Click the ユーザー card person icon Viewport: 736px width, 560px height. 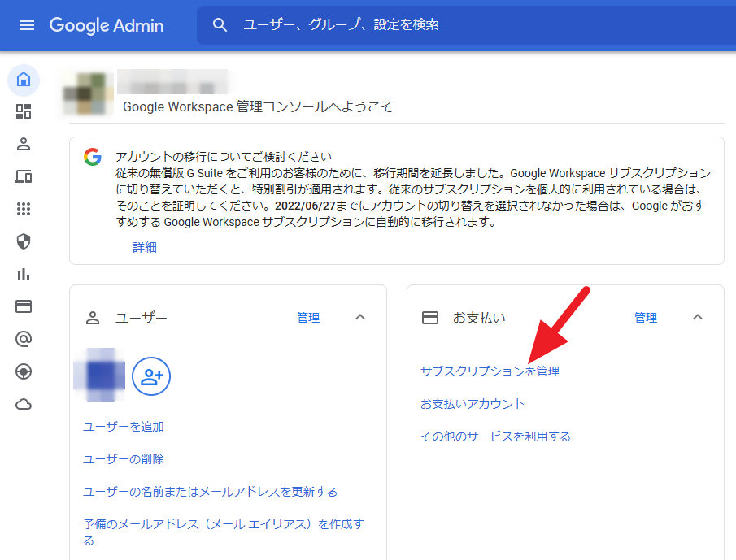click(93, 318)
